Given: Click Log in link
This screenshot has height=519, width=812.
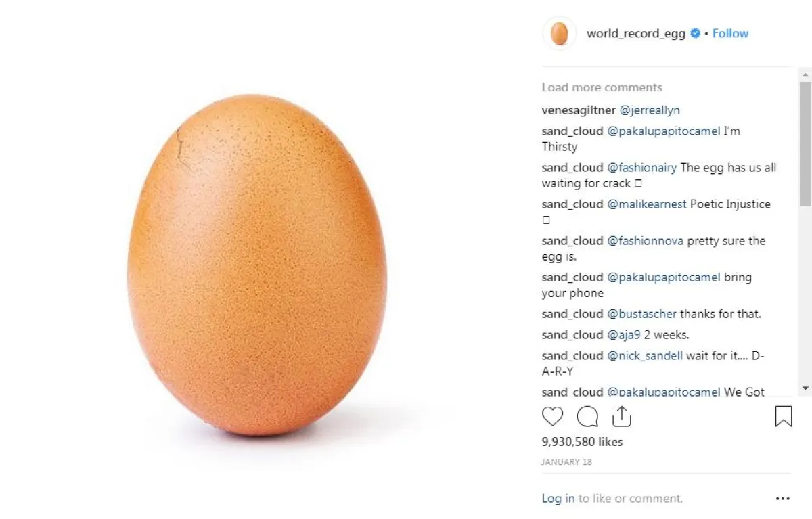Looking at the screenshot, I should (x=558, y=499).
